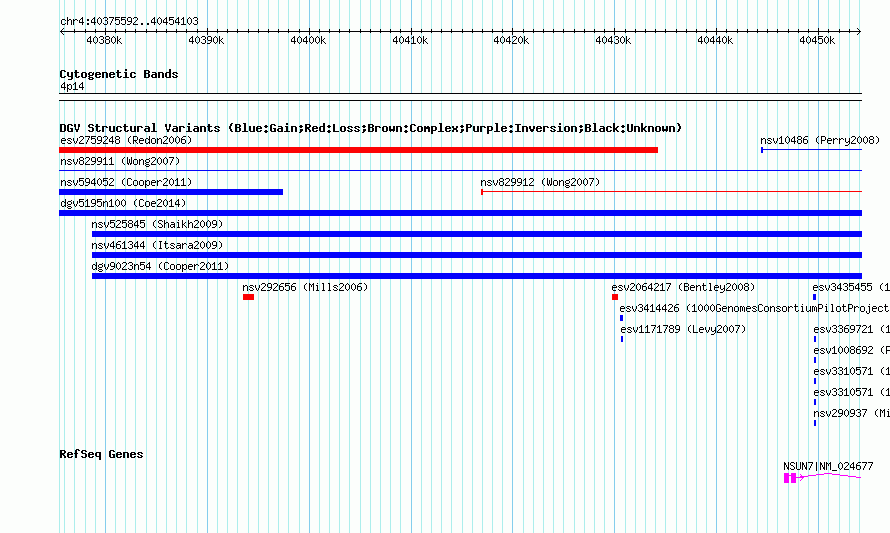Select the RefSeq Genes track title
This screenshot has width=890, height=533.
click(x=102, y=454)
